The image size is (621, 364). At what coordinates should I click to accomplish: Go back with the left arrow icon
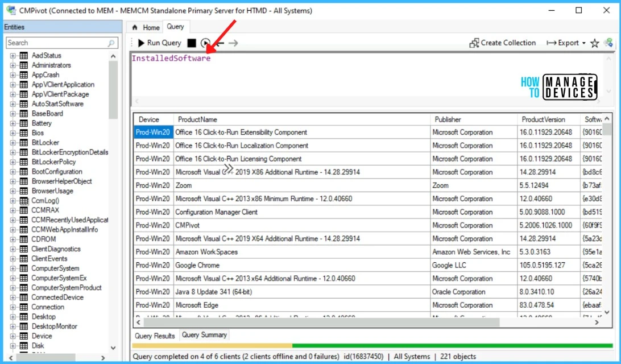220,43
